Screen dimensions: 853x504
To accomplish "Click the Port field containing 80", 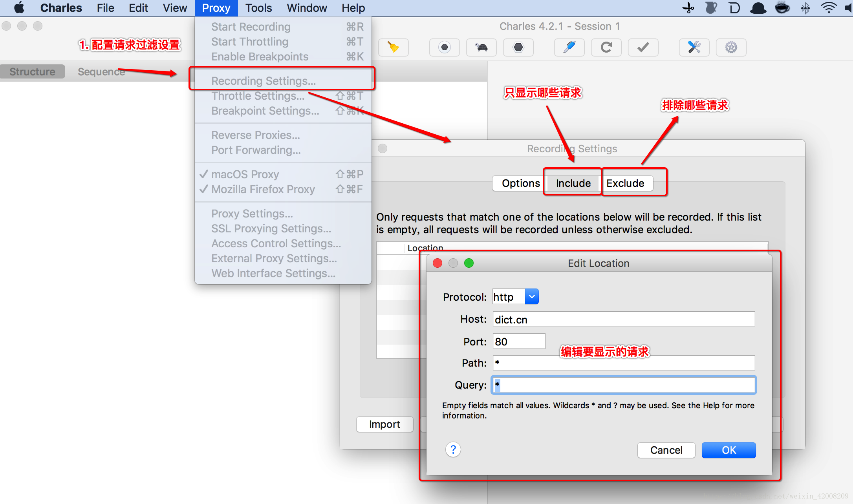I will pos(519,341).
